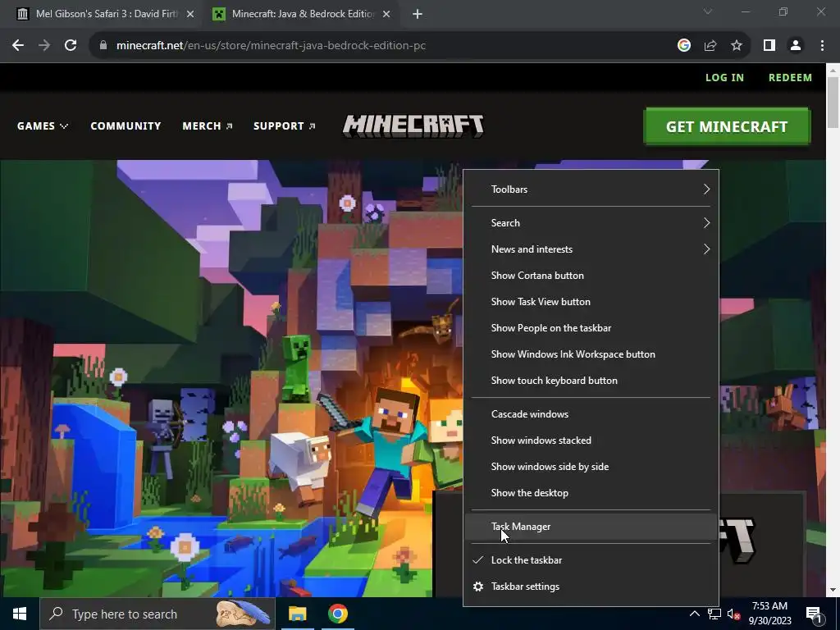
Task: Click GET MINECRAFT button
Action: point(727,127)
